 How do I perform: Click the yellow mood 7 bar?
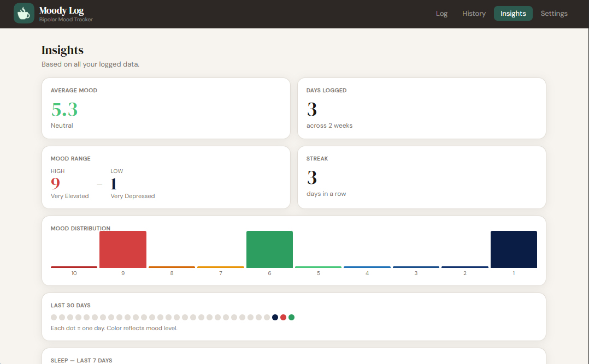(x=220, y=266)
